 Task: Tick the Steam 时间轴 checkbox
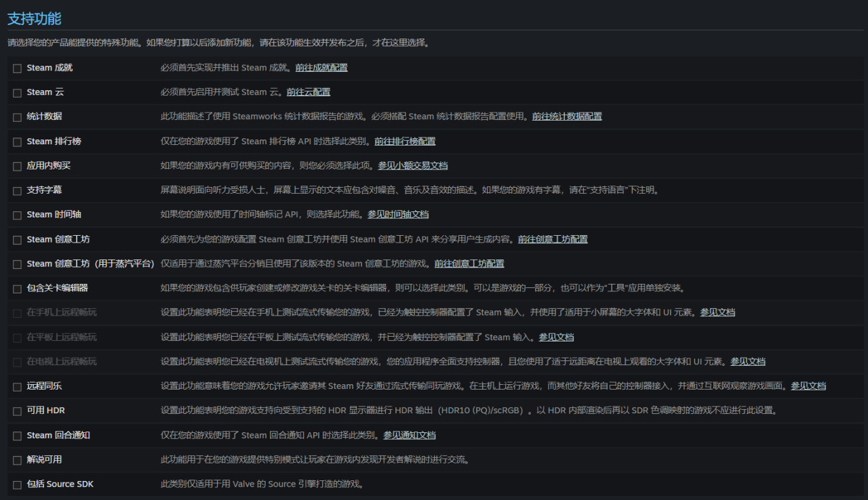[x=17, y=215]
